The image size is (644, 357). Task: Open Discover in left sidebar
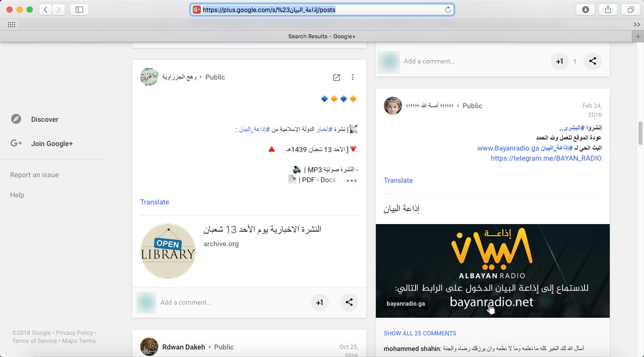[x=45, y=119]
